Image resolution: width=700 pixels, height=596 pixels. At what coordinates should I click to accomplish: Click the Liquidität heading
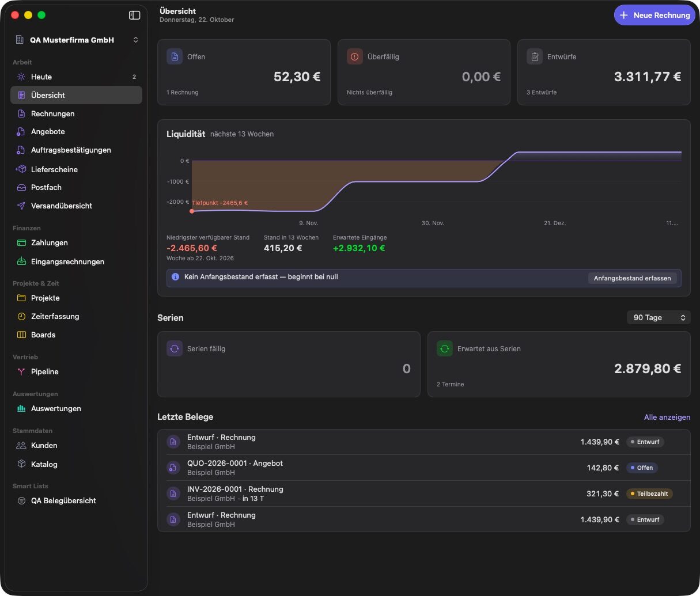[186, 134]
